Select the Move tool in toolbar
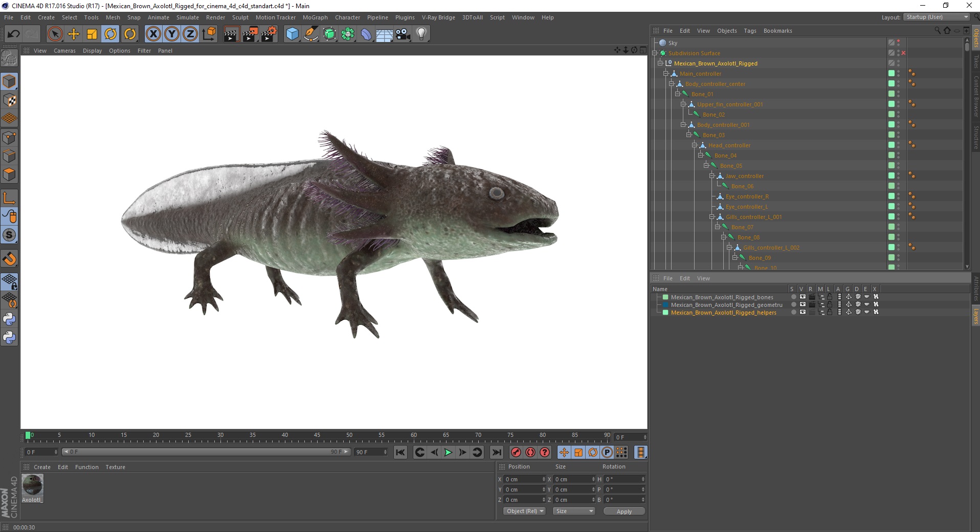Viewport: 980px width, 532px height. (x=74, y=34)
